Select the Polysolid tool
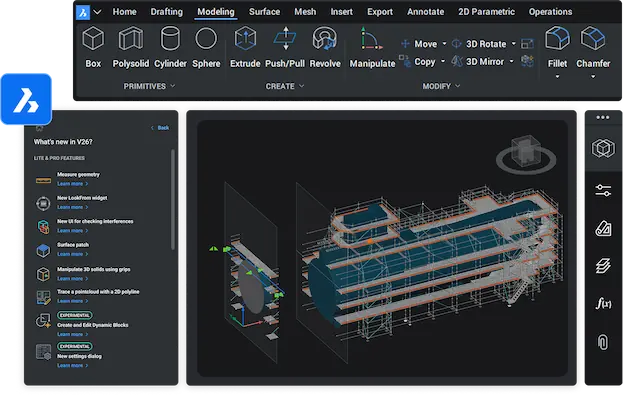Viewport: 623px width, 395px height. [x=131, y=47]
